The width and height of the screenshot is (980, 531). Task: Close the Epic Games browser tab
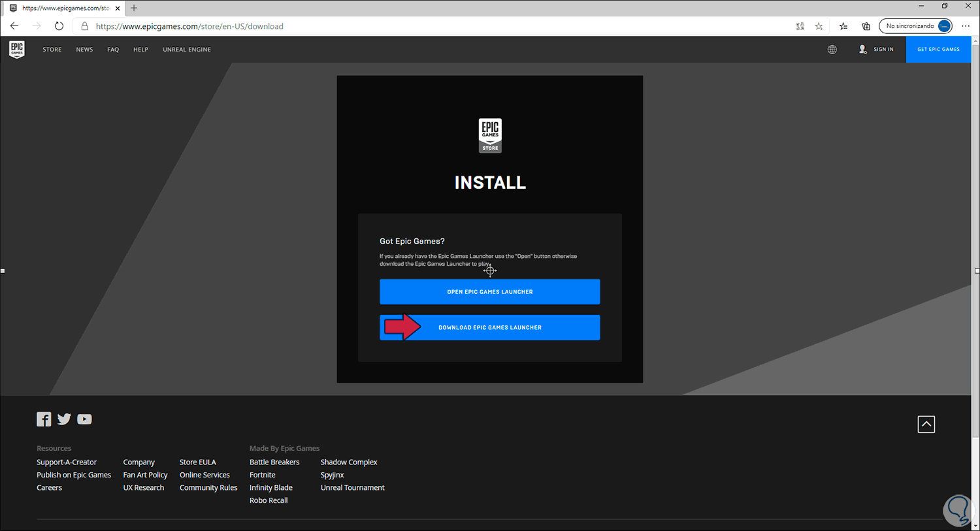click(118, 8)
